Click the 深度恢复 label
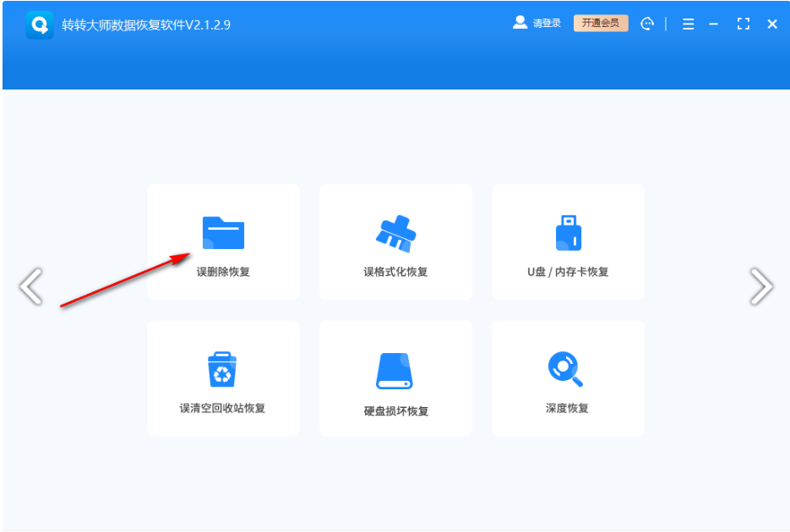 point(567,408)
